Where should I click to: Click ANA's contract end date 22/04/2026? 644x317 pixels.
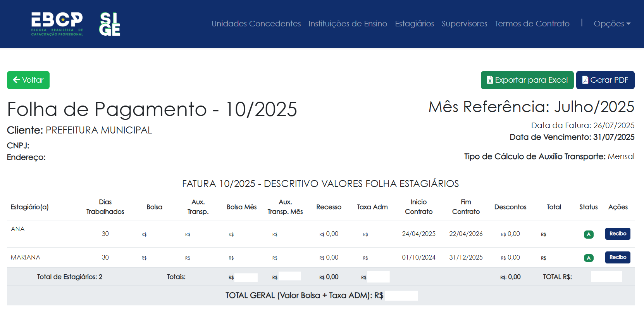(x=466, y=234)
